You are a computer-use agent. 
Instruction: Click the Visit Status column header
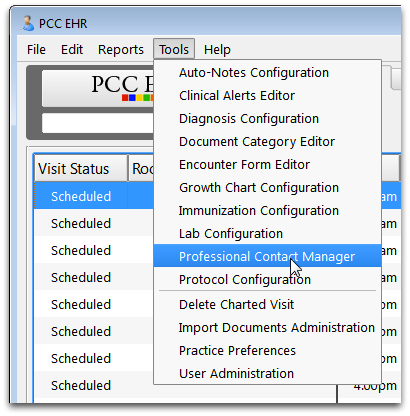click(81, 168)
